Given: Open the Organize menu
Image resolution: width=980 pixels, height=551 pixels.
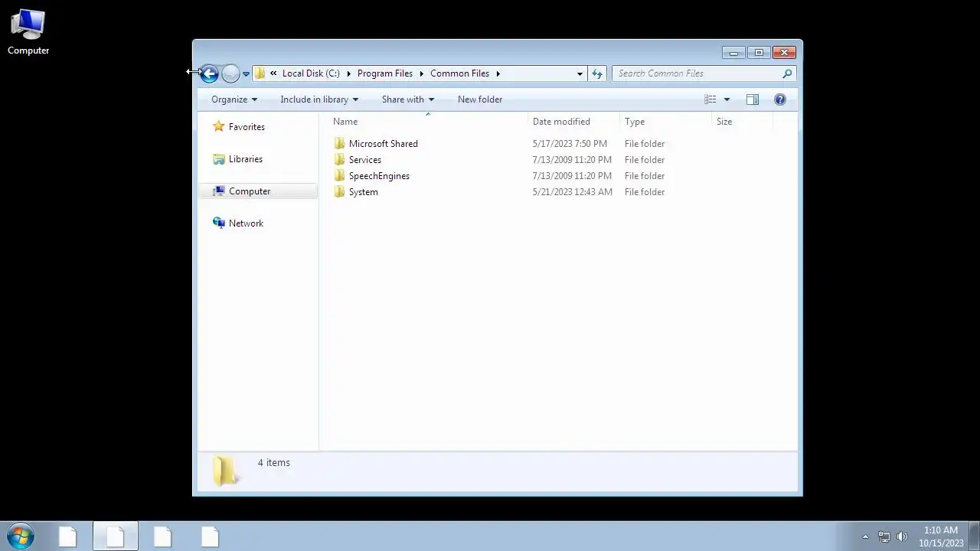Looking at the screenshot, I should coord(234,99).
